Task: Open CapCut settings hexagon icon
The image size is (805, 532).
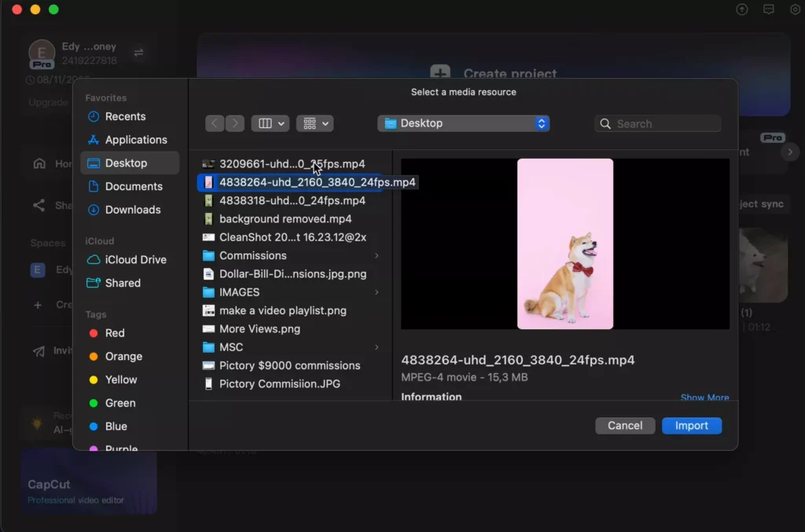Action: [x=796, y=9]
